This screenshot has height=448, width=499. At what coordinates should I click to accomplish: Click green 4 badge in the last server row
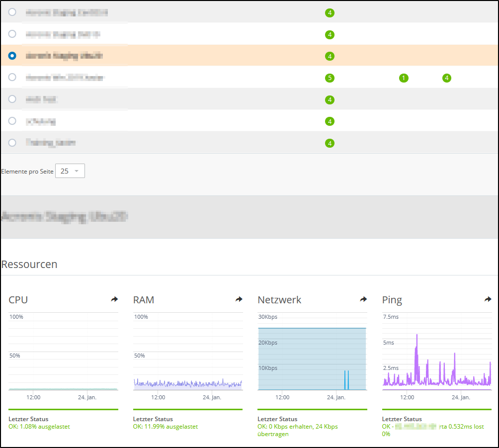click(x=330, y=143)
